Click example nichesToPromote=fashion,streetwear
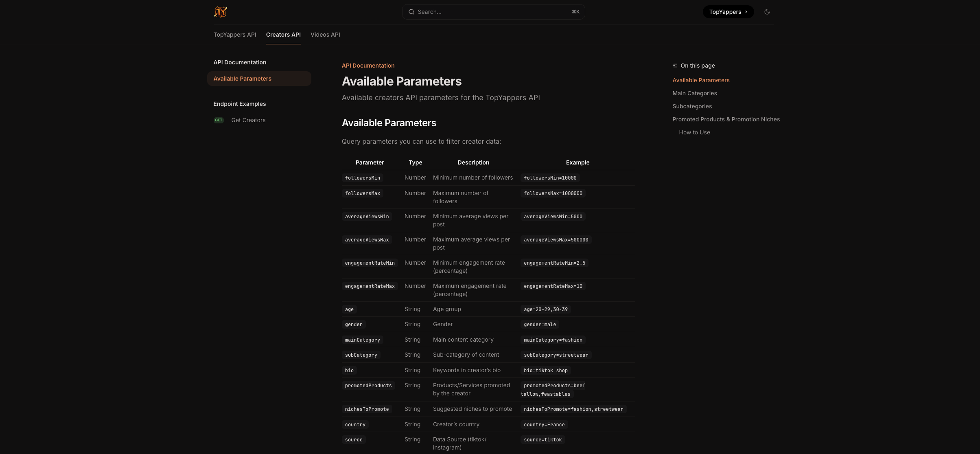Image resolution: width=980 pixels, height=454 pixels. click(573, 409)
